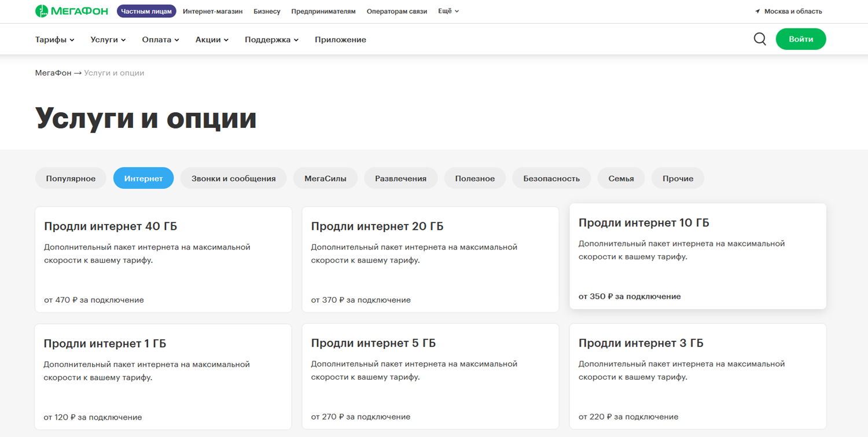Image resolution: width=868 pixels, height=437 pixels.
Task: Expand the Поддержка dropdown menu
Action: click(x=271, y=39)
